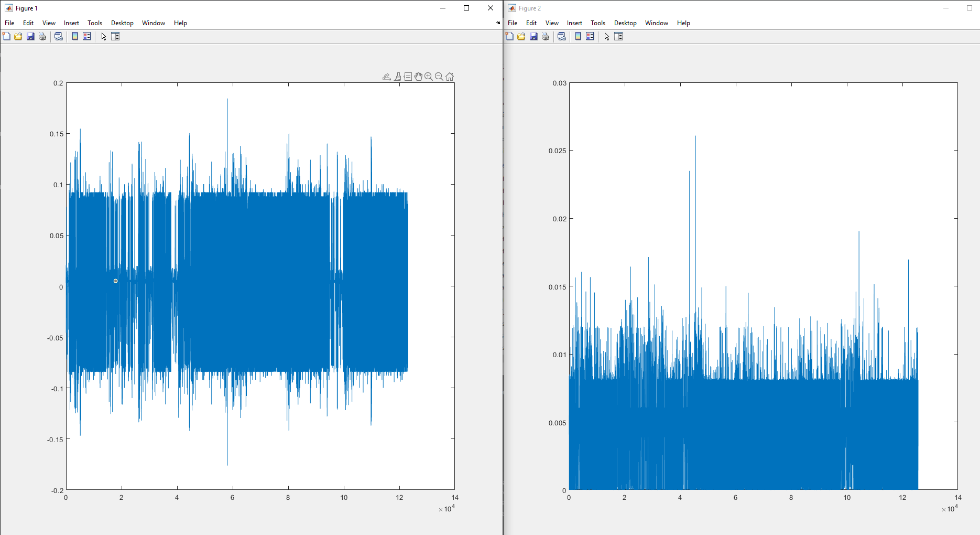Close the Figure 1 window
This screenshot has height=535, width=980.
pos(491,8)
